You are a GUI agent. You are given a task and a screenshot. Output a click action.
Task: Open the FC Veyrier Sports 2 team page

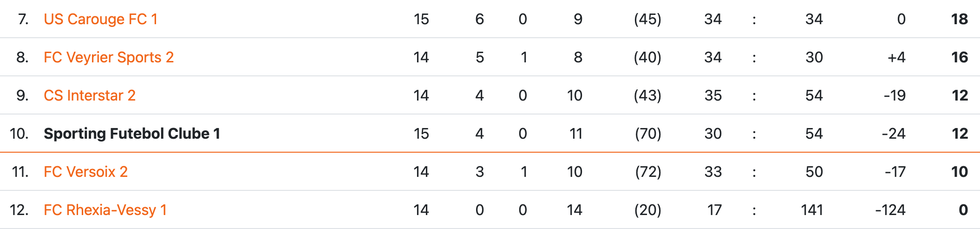(x=108, y=57)
